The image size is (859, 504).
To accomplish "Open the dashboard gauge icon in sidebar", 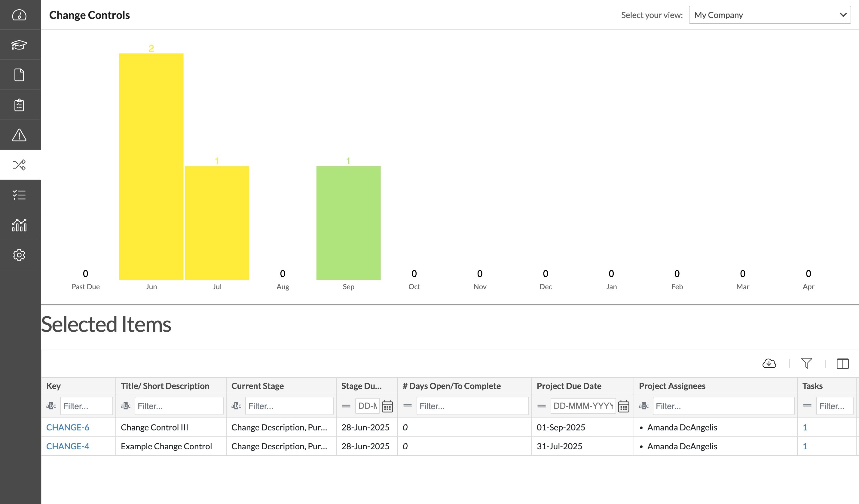I will (20, 15).
